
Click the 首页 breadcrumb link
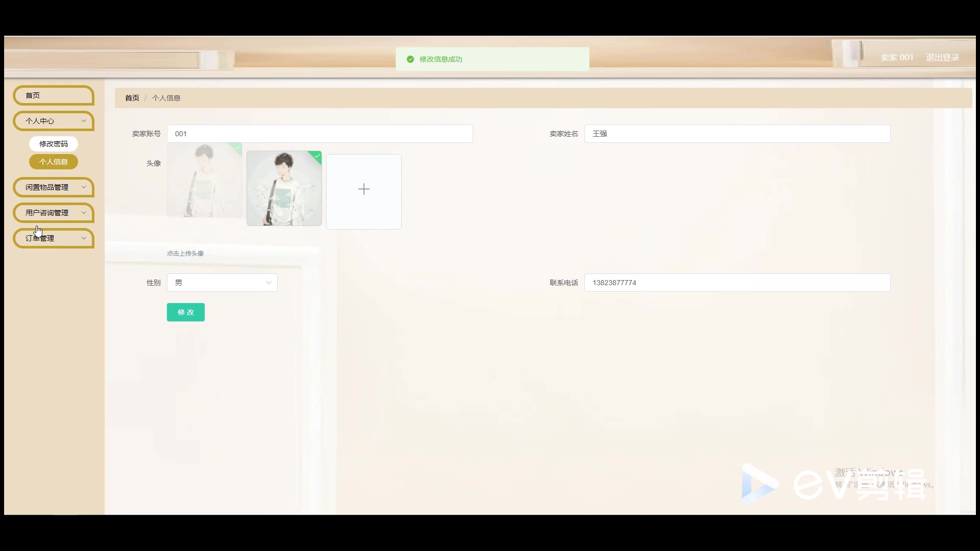[x=132, y=98]
